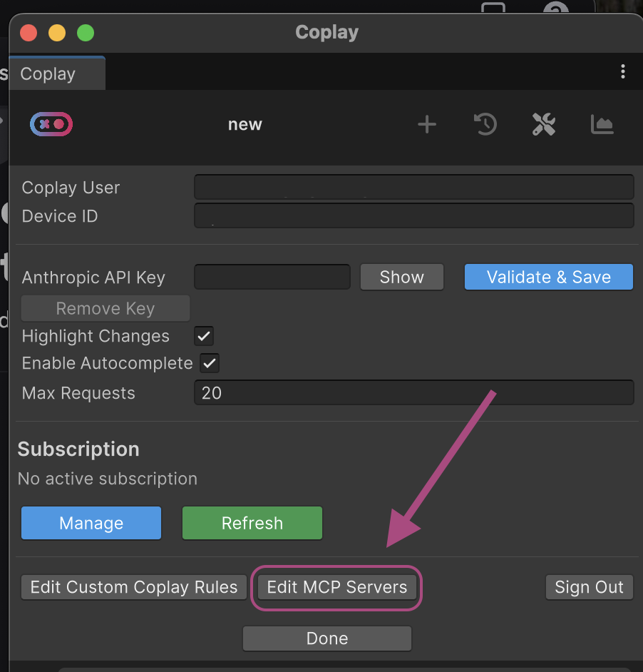The width and height of the screenshot is (643, 672).
Task: Select the Coplay tab
Action: [x=57, y=73]
